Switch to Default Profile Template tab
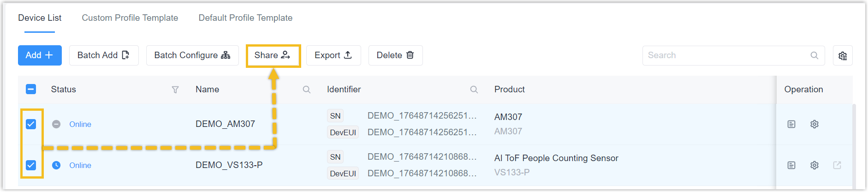This screenshot has height=192, width=868. click(245, 18)
